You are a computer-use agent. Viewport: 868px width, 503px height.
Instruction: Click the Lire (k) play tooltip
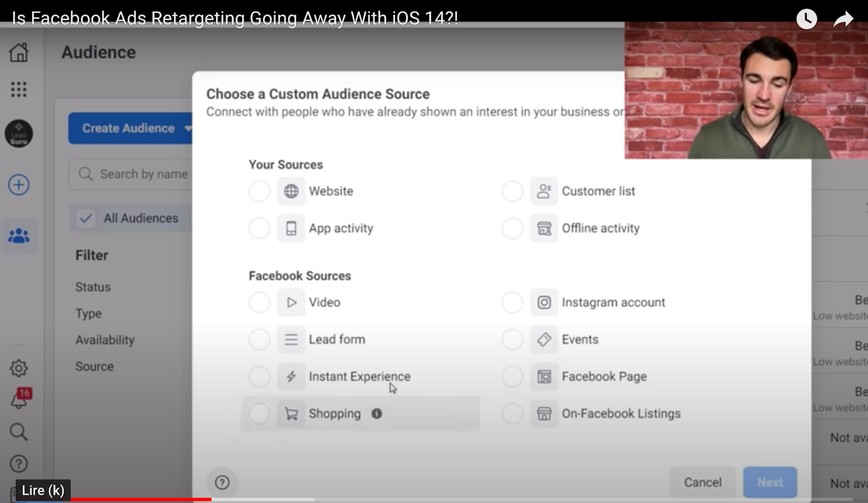(x=43, y=491)
